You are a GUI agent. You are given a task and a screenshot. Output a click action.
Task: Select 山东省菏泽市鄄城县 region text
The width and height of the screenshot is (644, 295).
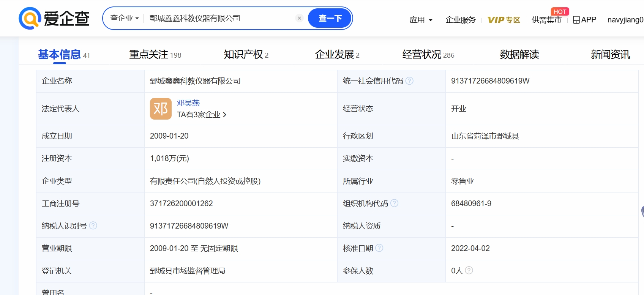click(485, 136)
